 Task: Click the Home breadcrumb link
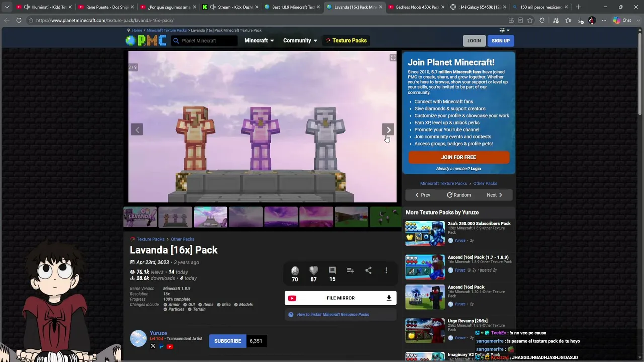pos(137,30)
